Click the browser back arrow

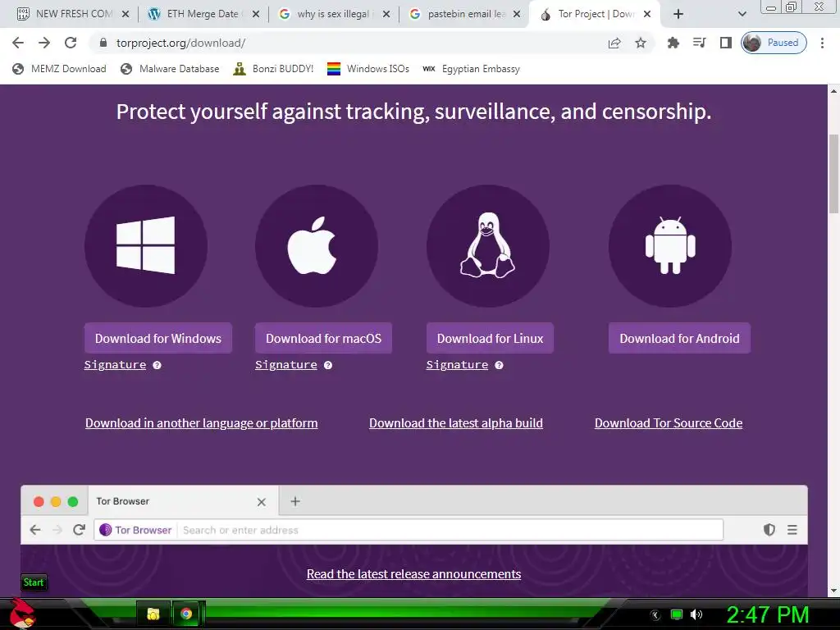point(18,43)
